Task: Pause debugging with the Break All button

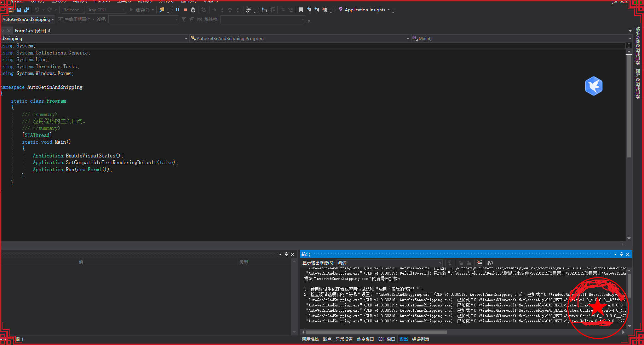Action: point(178,10)
